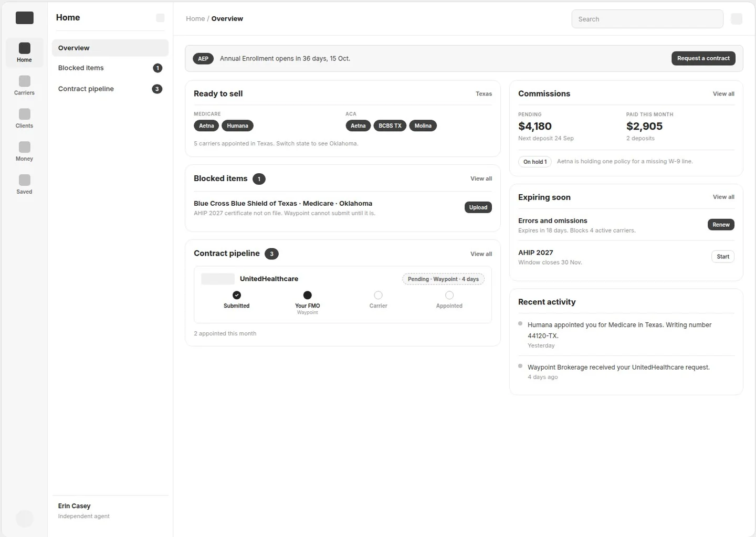
Task: Open the Humana appointed activity entry
Action: pos(626,335)
